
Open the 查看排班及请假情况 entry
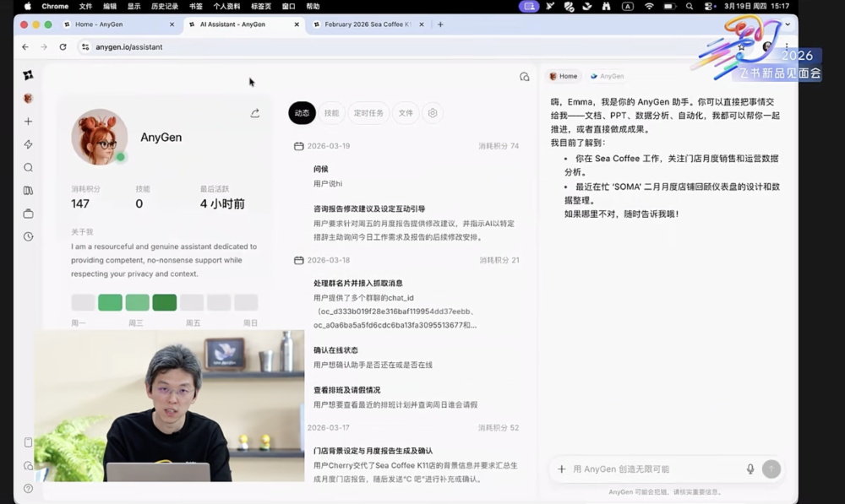[346, 390]
